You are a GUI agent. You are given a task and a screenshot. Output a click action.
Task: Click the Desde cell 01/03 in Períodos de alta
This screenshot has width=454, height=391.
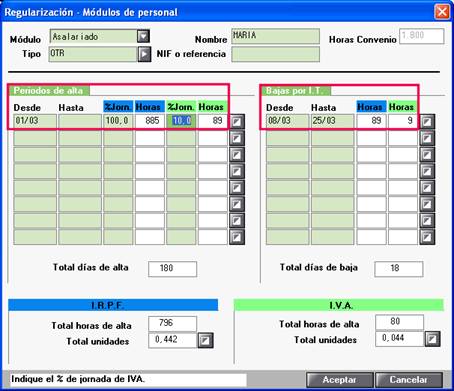click(35, 121)
